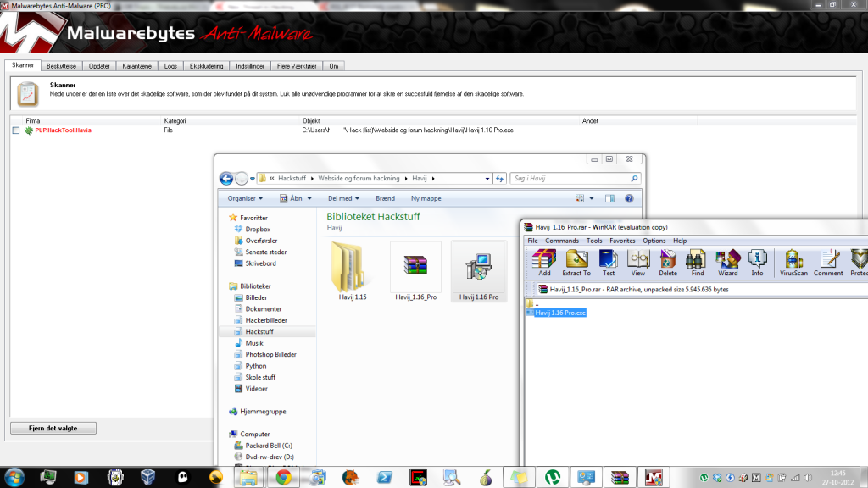Open the Organiser dropdown menu
The height and width of the screenshot is (488, 868).
coord(245,198)
